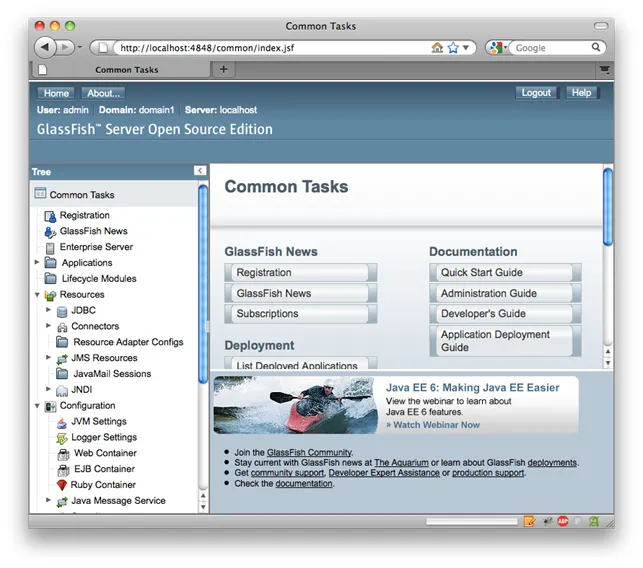Click the JNDI icon

click(62, 390)
